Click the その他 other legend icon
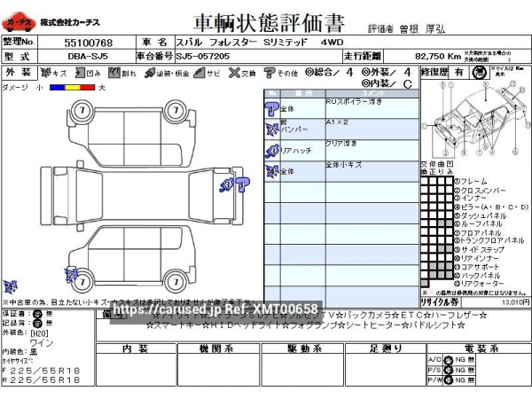Image resolution: width=532 pixels, height=399 pixels. 270,73
